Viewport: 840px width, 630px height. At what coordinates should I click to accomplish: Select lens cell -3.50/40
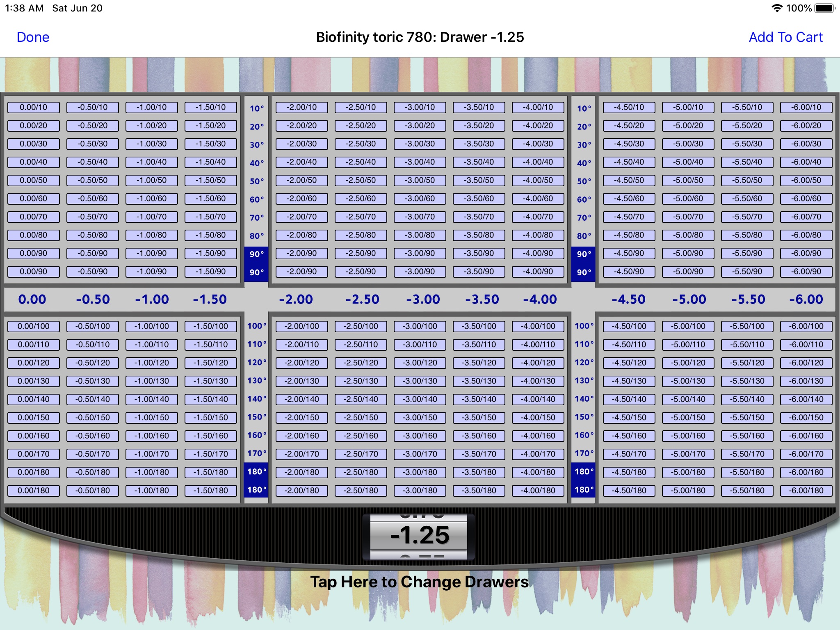click(x=479, y=162)
